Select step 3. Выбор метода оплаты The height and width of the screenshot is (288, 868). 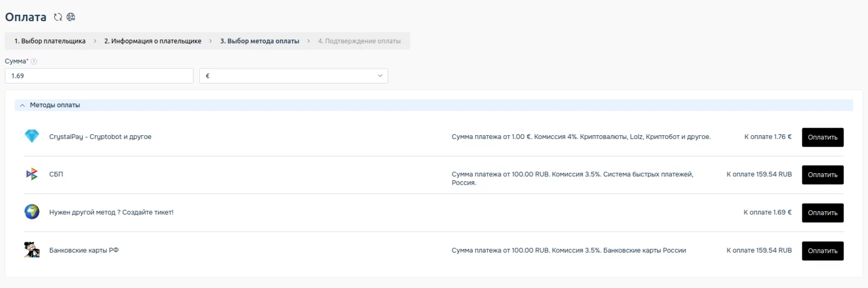(x=259, y=41)
